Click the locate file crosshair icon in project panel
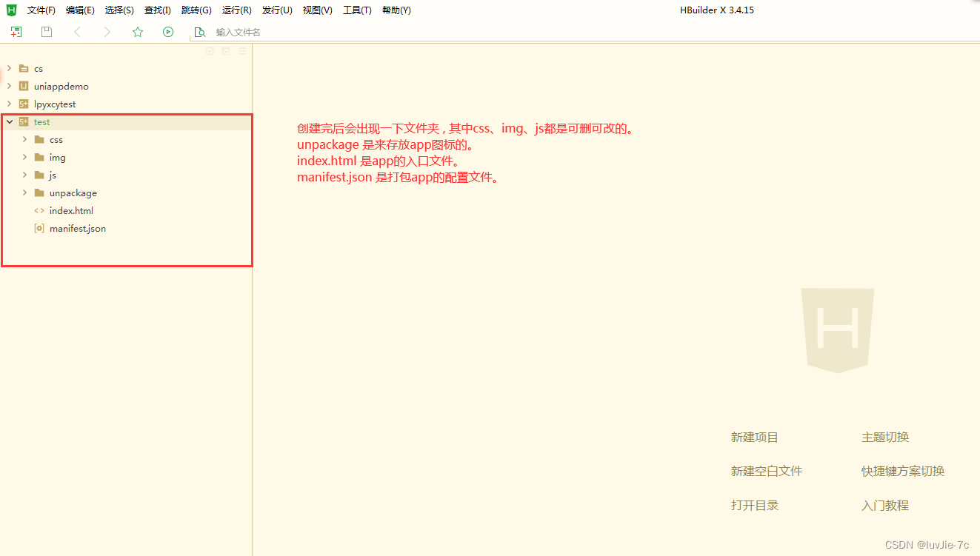 (x=210, y=51)
